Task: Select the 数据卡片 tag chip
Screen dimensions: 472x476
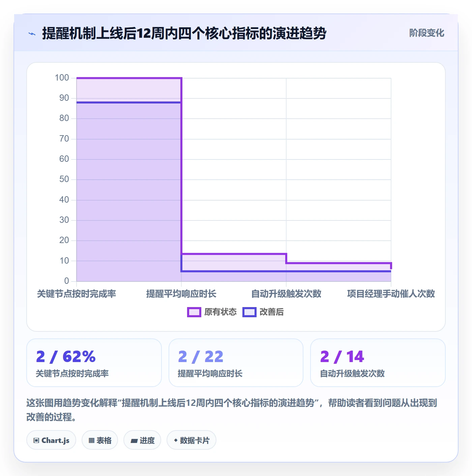Action: point(191,440)
